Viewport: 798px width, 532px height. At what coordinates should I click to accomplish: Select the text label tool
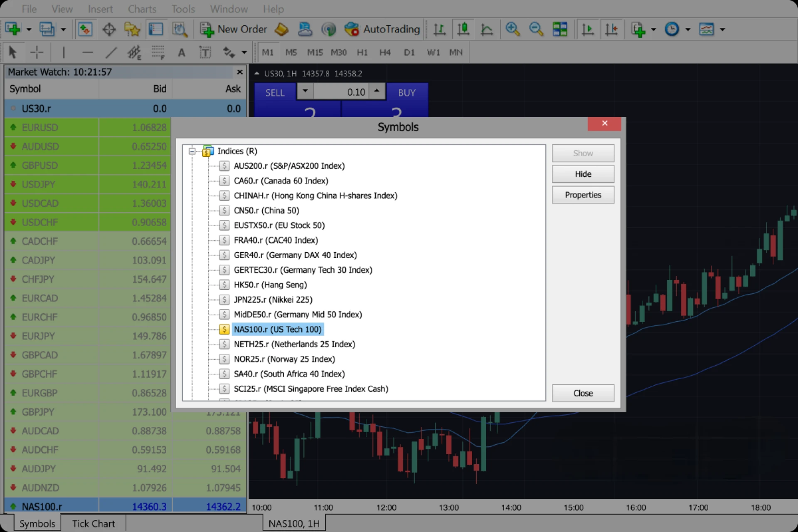click(205, 52)
